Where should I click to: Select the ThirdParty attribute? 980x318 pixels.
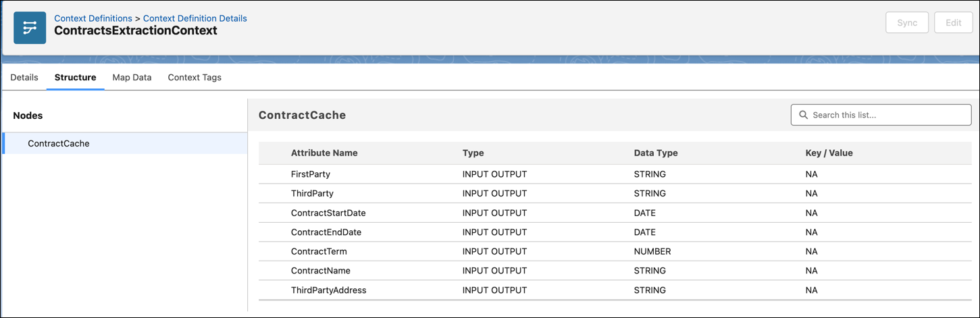(x=312, y=193)
